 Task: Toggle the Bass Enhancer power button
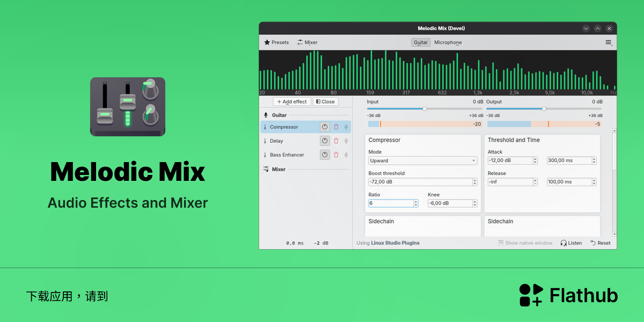pyautogui.click(x=325, y=155)
